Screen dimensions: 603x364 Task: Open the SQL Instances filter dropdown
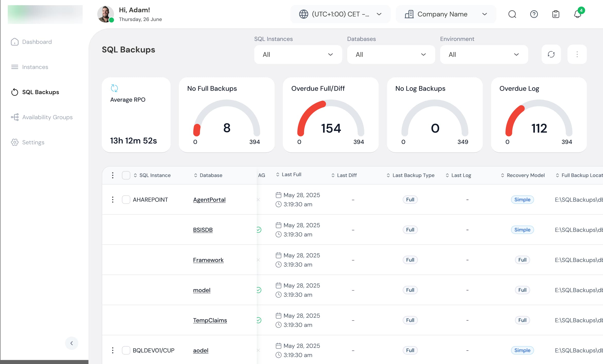(x=298, y=54)
